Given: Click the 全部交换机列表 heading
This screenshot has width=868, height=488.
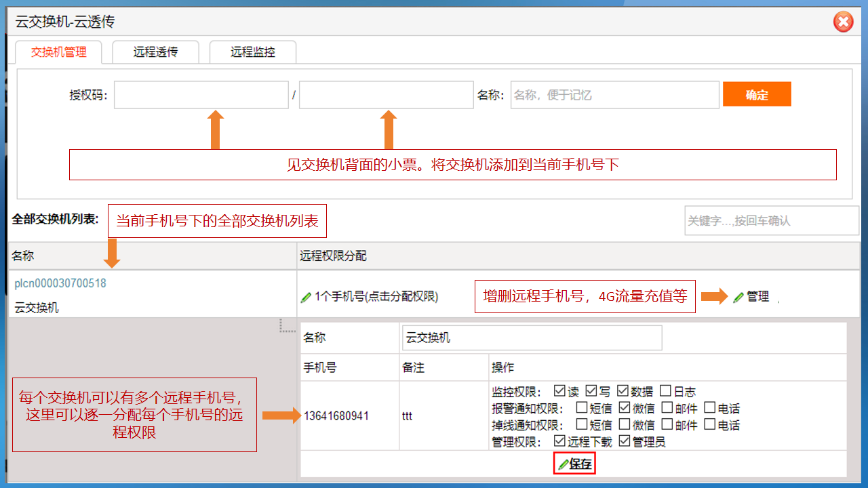Looking at the screenshot, I should (55, 219).
